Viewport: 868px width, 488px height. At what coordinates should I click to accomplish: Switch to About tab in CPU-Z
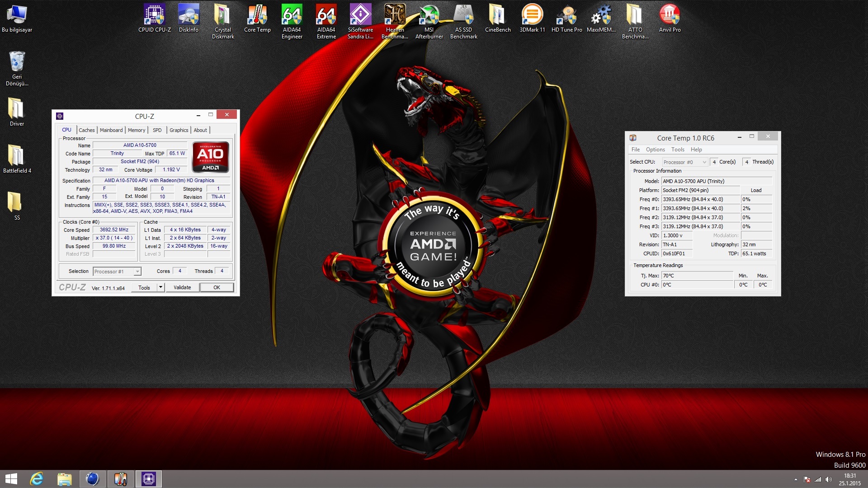pyautogui.click(x=200, y=130)
